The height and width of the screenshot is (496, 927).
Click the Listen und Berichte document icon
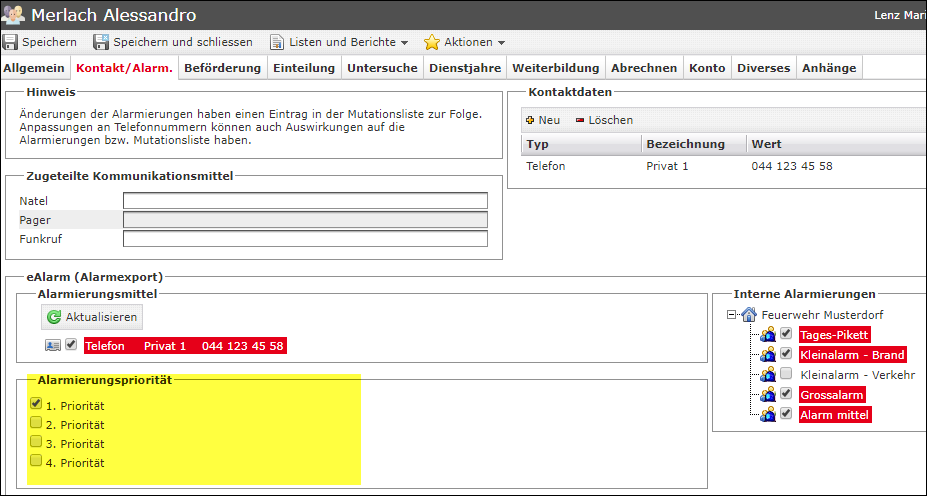(277, 43)
